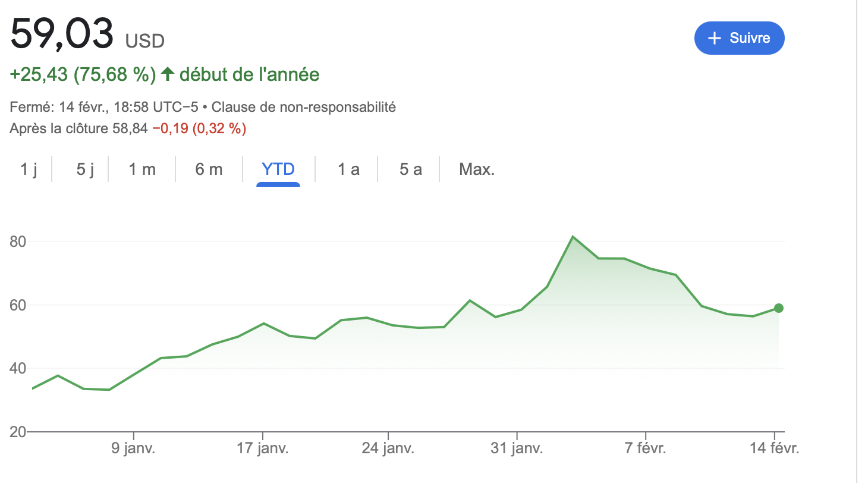The image size is (868, 483).
Task: Show the 1 a yearly range
Action: pos(348,170)
